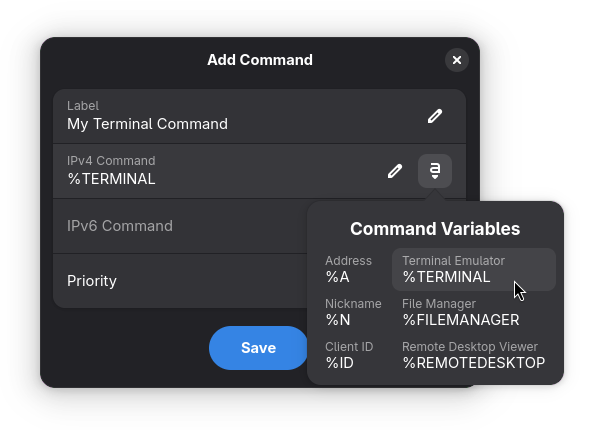Click the pencil icon in Label row

[435, 116]
